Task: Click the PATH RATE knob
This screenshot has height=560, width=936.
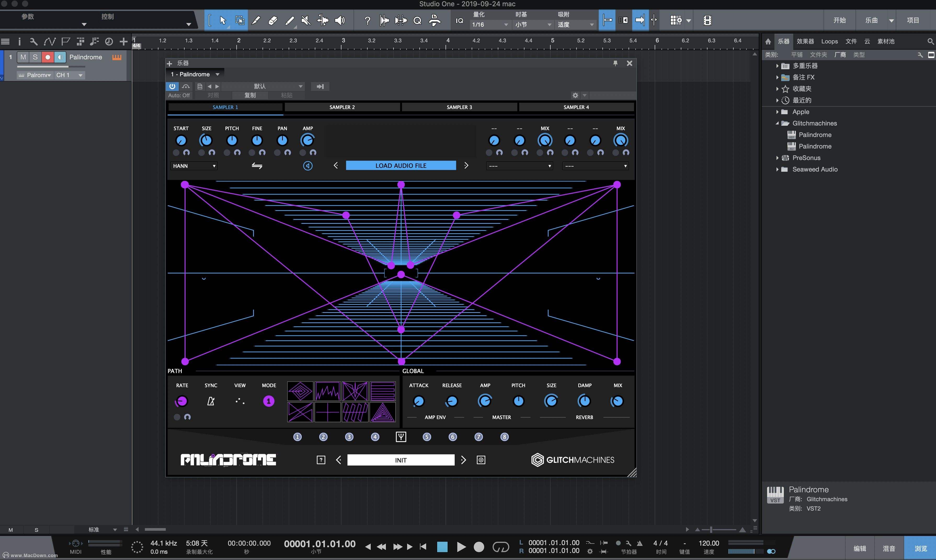Action: [181, 401]
